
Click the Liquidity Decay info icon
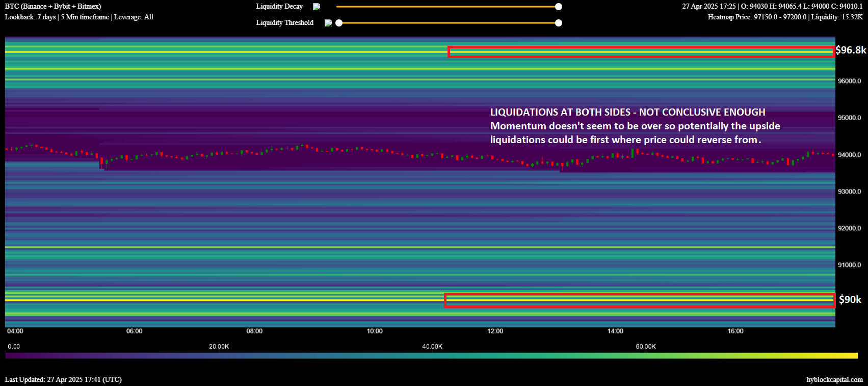pos(317,7)
